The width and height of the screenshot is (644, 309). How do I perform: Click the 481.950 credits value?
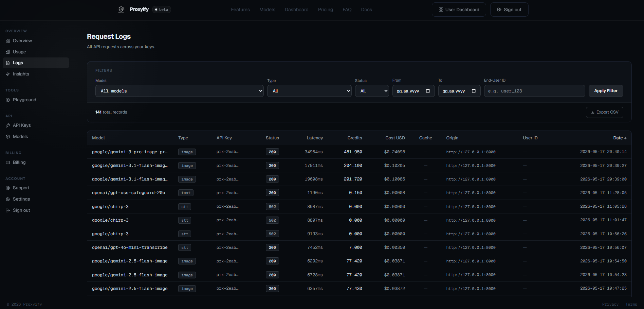click(x=353, y=152)
